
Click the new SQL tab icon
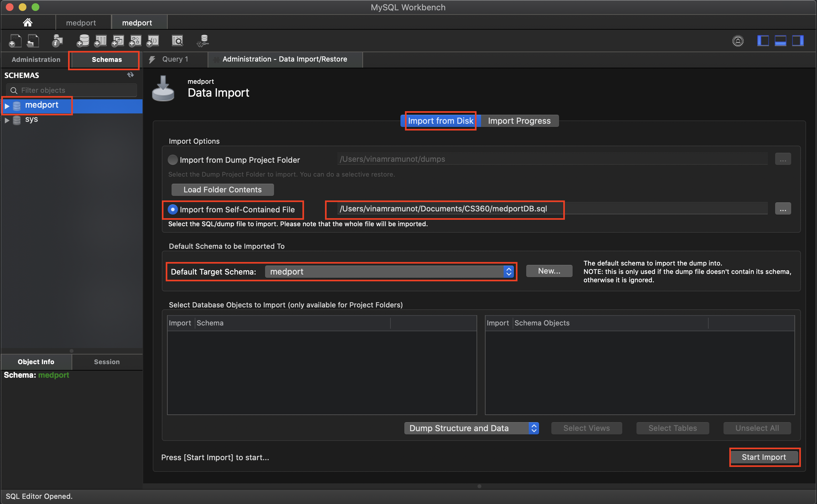click(15, 41)
